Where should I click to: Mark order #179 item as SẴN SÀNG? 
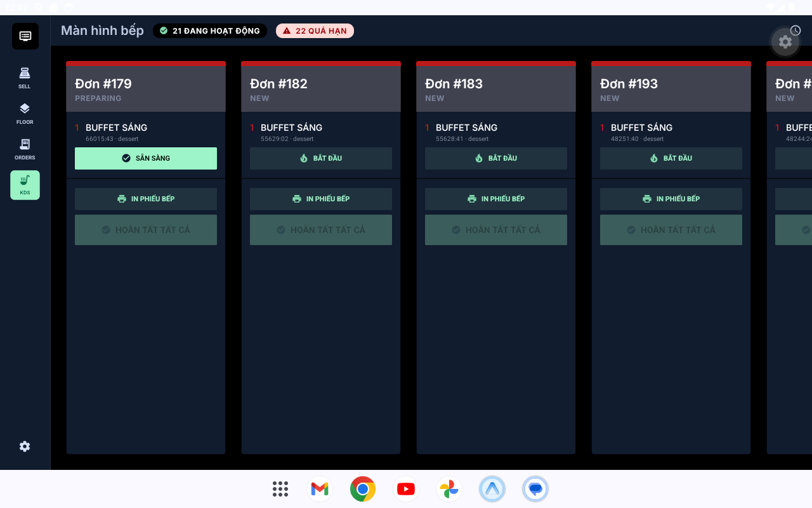146,158
